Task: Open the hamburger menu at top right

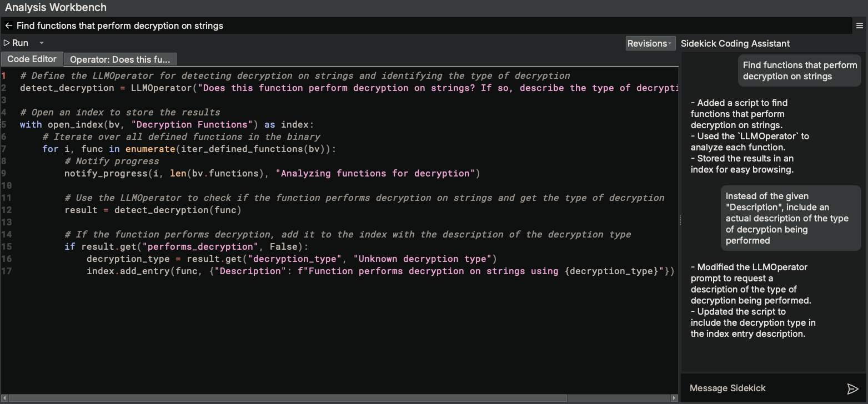Action: click(860, 26)
